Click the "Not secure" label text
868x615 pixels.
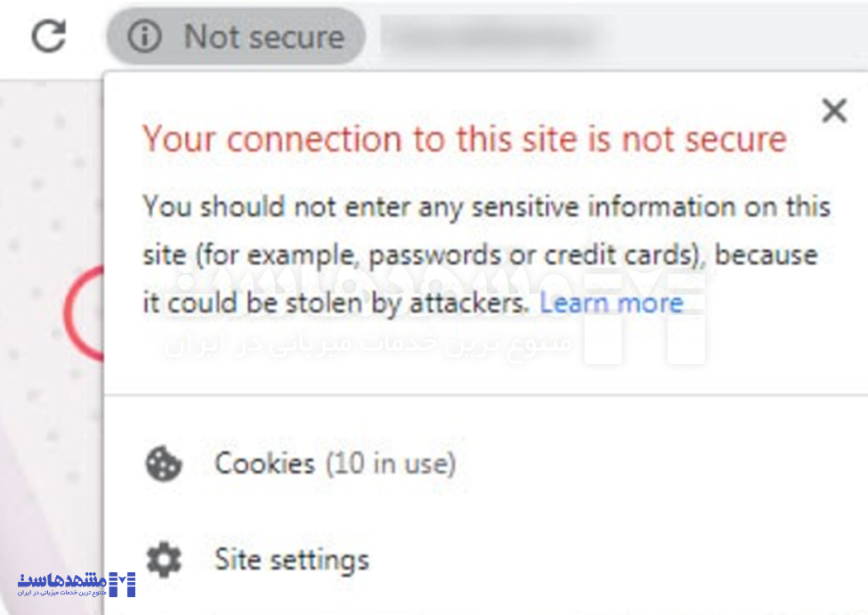[x=264, y=36]
